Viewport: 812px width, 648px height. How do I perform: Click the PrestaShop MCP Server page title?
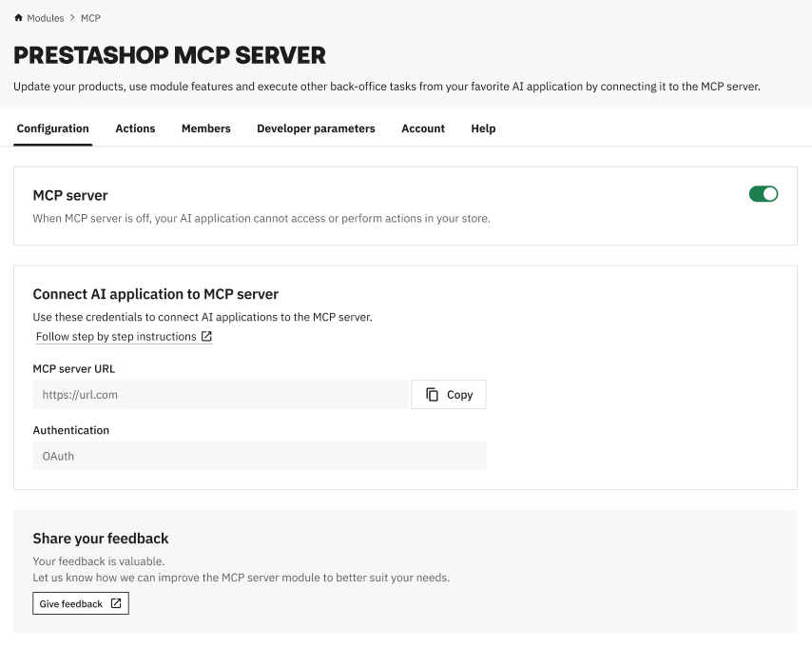tap(169, 55)
